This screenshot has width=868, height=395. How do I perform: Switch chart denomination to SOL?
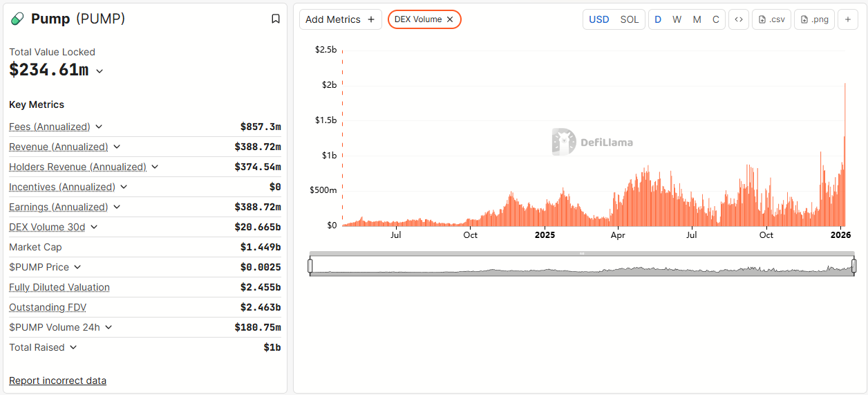630,19
